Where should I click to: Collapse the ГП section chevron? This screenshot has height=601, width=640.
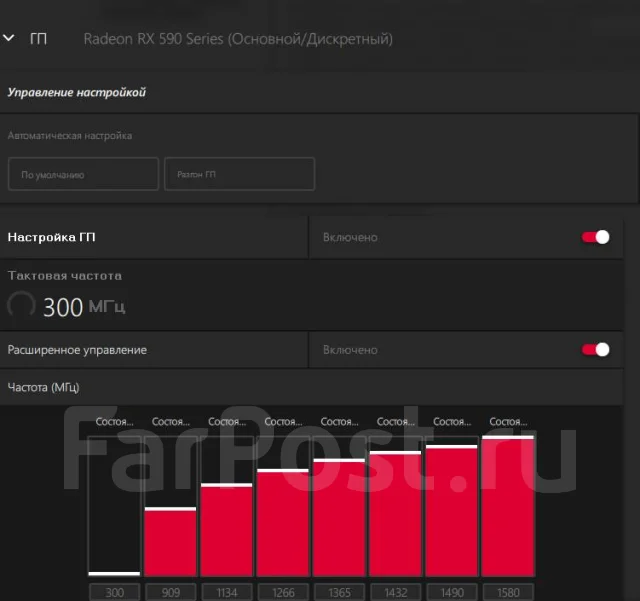coord(9,38)
